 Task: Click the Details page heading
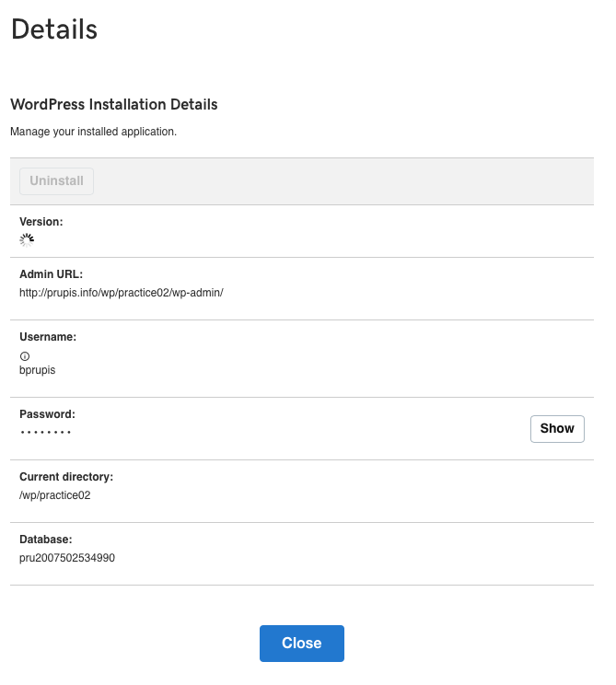click(x=53, y=29)
